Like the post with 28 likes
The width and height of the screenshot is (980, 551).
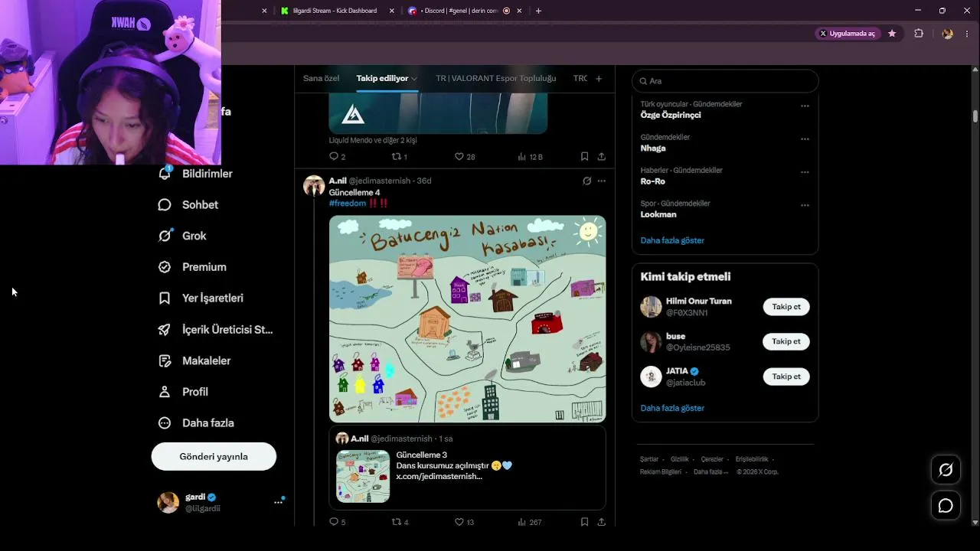459,156
